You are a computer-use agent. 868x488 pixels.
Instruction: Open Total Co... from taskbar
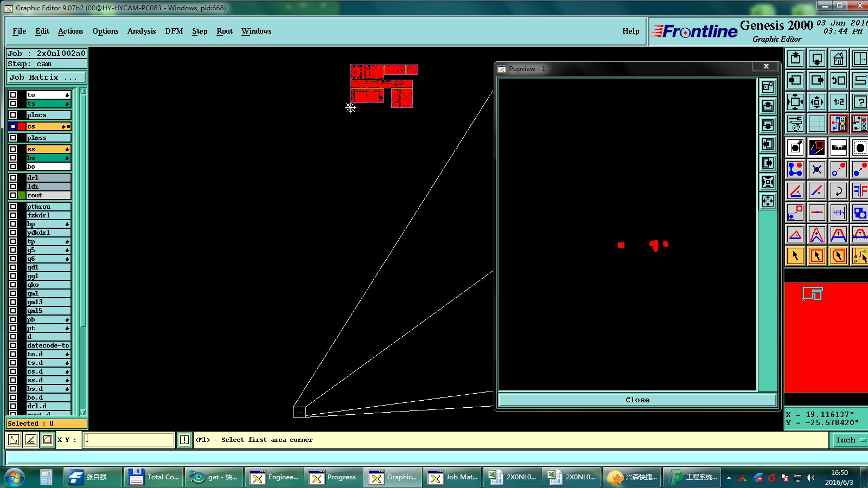tap(154, 477)
